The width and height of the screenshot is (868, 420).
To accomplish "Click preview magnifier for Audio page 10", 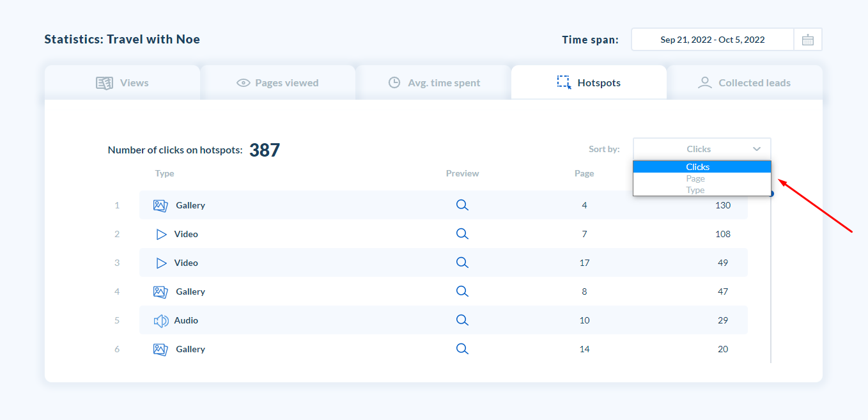I will pos(462,320).
